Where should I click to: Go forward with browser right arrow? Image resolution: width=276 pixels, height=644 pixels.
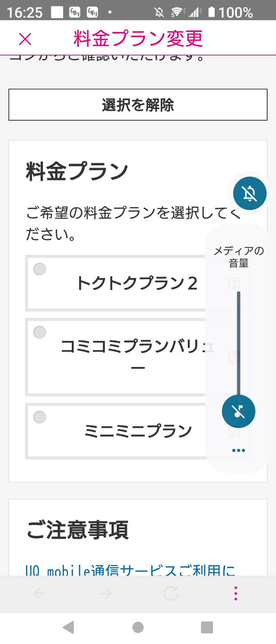(x=105, y=593)
